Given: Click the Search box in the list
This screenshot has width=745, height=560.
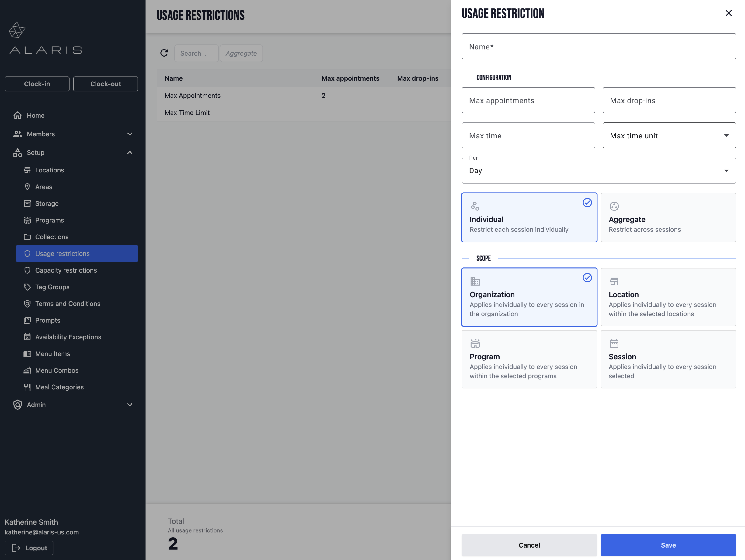Looking at the screenshot, I should [196, 53].
